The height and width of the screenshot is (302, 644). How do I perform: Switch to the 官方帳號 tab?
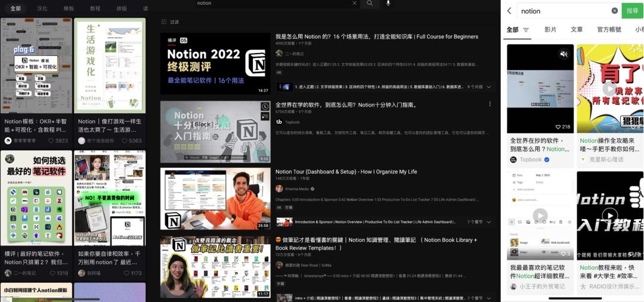tap(609, 30)
